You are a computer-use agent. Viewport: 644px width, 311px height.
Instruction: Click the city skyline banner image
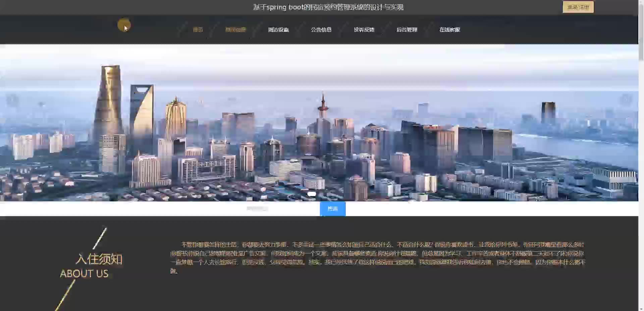point(319,123)
